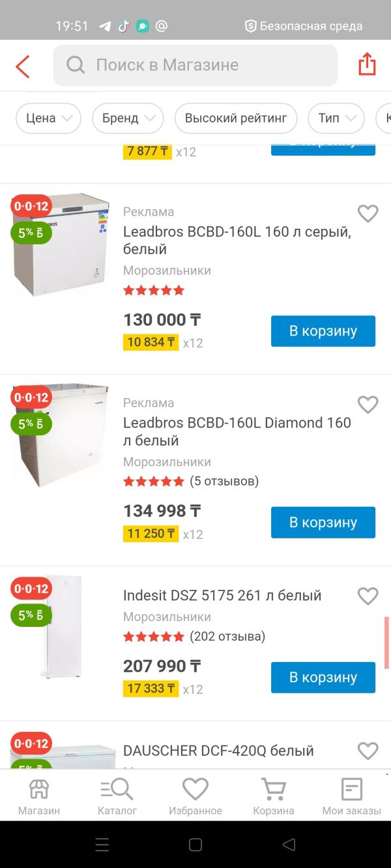Tap the Поиск в Магазине search field
This screenshot has height=868, width=391.
click(x=195, y=65)
